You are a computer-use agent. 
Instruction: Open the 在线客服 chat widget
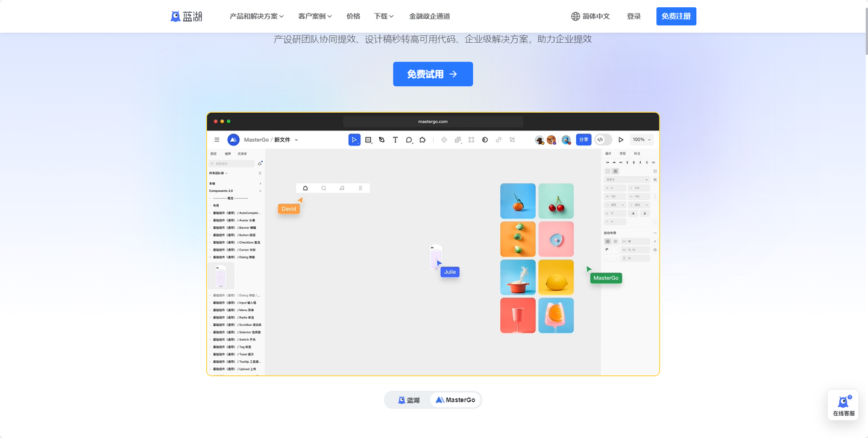coord(843,405)
